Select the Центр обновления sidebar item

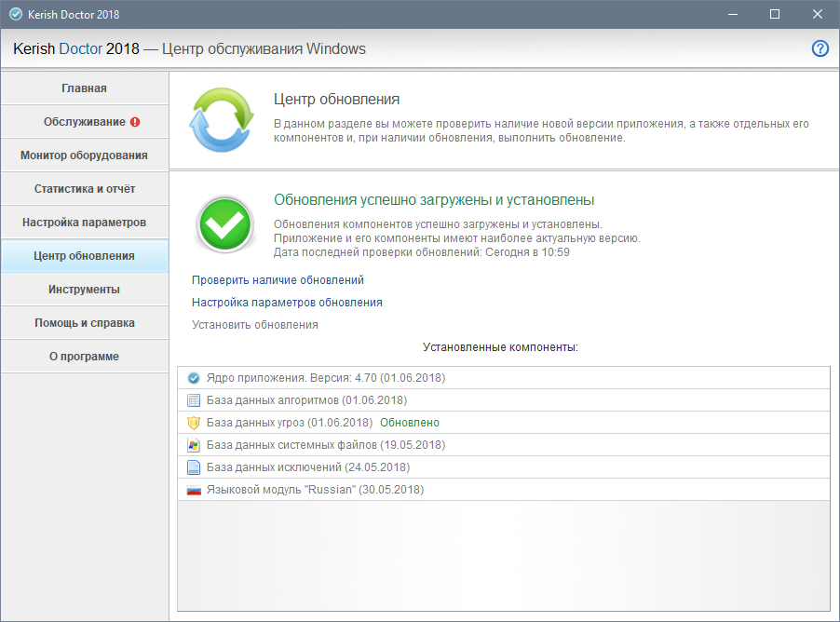(x=85, y=255)
